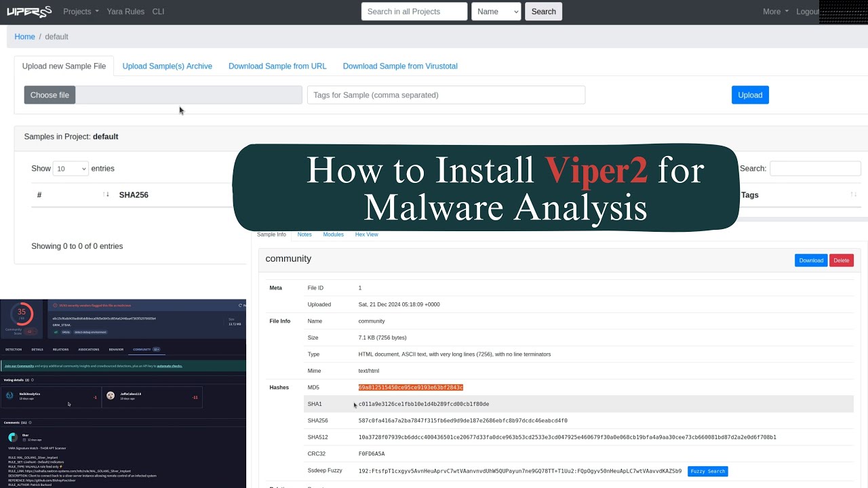This screenshot has width=868, height=488.
Task: Switch to Download Sample from URL tab
Action: [277, 66]
